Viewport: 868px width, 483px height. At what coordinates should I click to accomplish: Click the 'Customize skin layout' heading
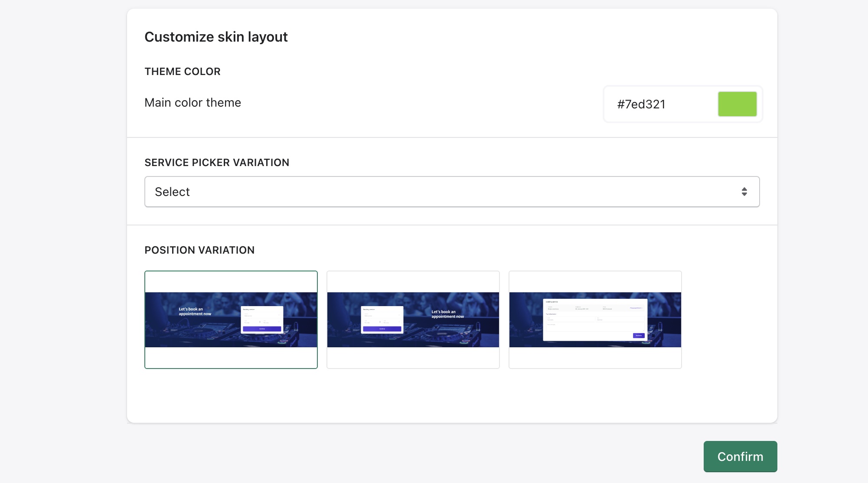point(216,37)
